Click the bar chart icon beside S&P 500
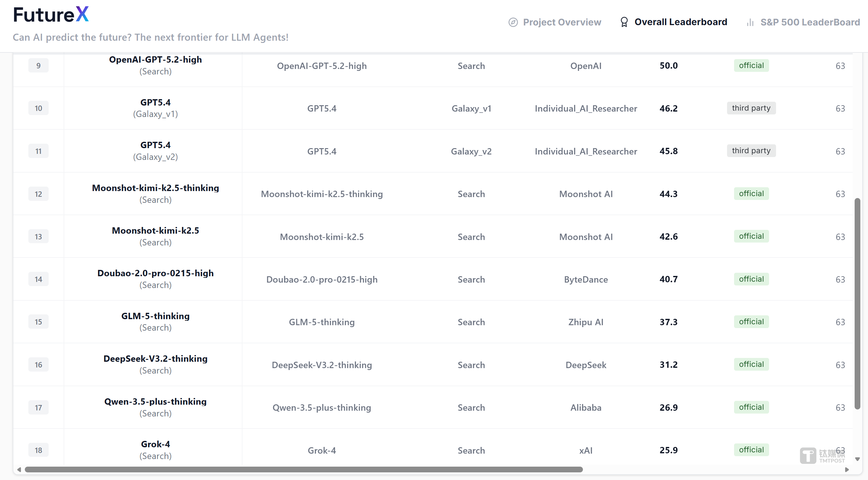 (x=750, y=23)
